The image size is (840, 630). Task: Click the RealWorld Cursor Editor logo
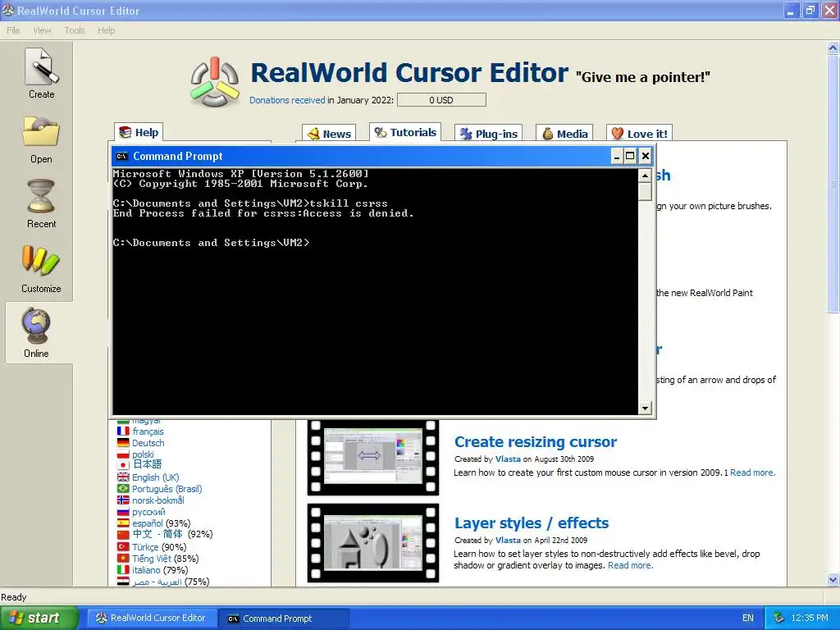pos(214,82)
